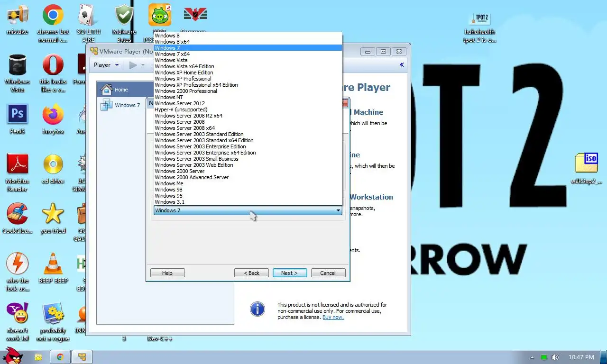This screenshot has width=607, height=364.
Task: Close the Windows 7 version combo box
Action: (248, 210)
